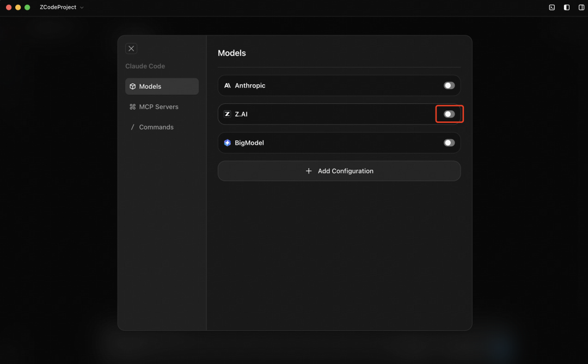Image resolution: width=588 pixels, height=364 pixels.
Task: Click the Claude Code sidebar heading
Action: [145, 66]
